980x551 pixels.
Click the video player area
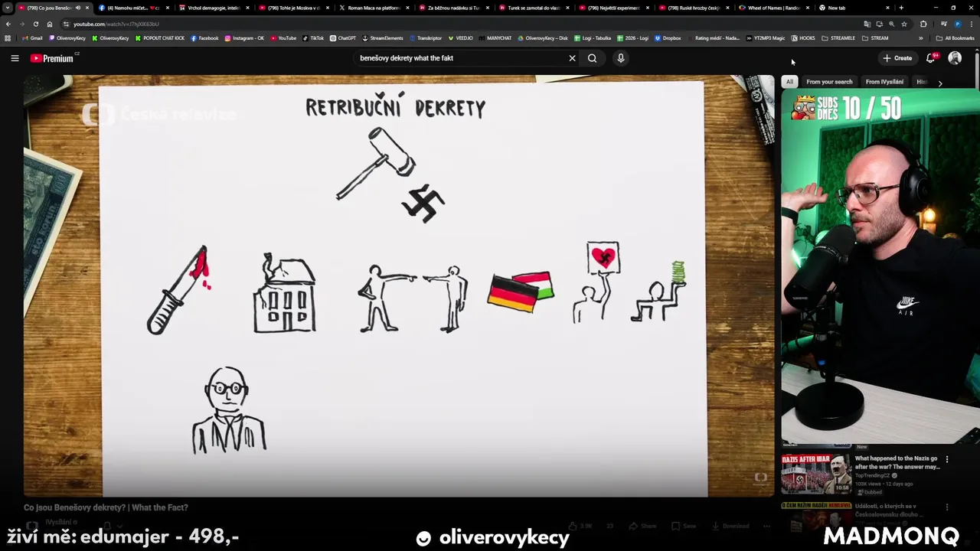pyautogui.click(x=398, y=285)
